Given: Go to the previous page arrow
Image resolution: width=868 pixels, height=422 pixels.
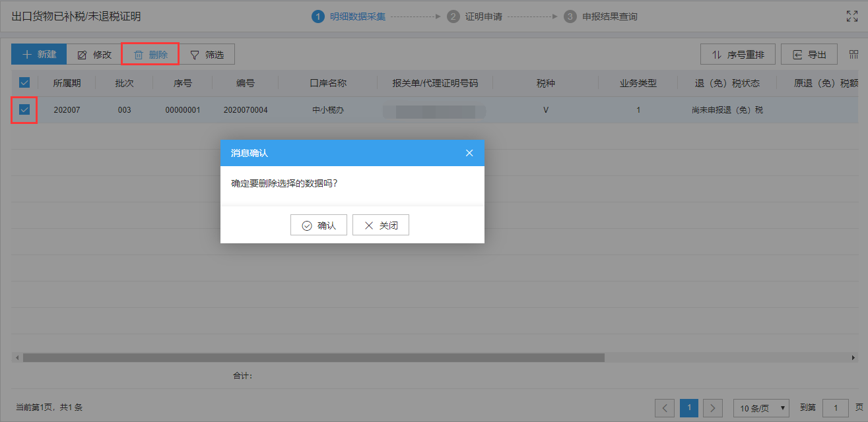Looking at the screenshot, I should tap(665, 408).
